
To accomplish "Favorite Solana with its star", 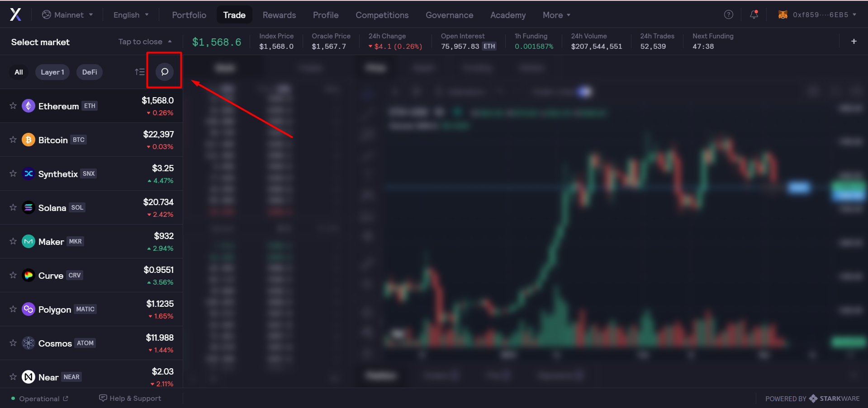I will point(13,207).
